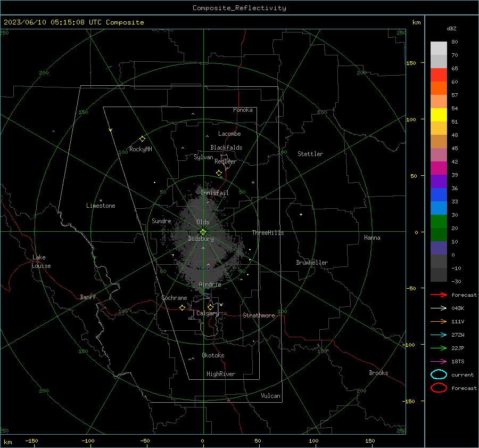Click the Sundre label
479x448 pixels.
click(x=161, y=221)
